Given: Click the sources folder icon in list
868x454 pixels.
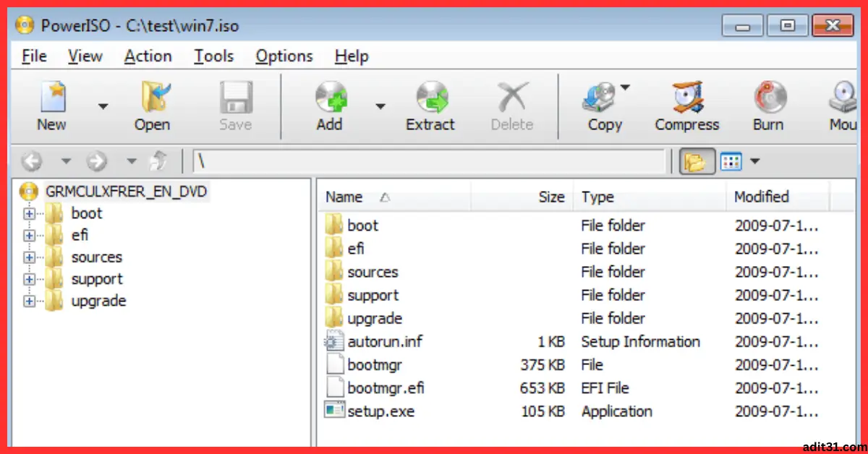Looking at the screenshot, I should point(334,272).
